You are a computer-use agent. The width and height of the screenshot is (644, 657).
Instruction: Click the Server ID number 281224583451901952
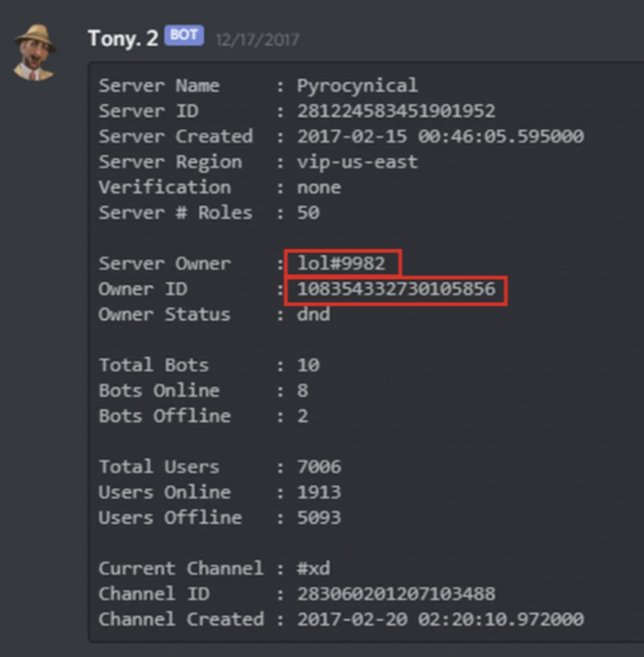click(x=396, y=111)
